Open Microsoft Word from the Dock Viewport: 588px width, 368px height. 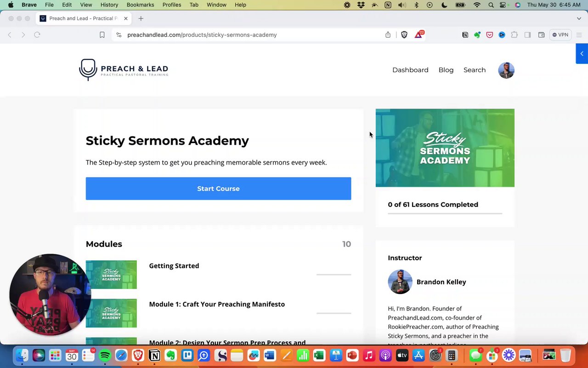270,356
